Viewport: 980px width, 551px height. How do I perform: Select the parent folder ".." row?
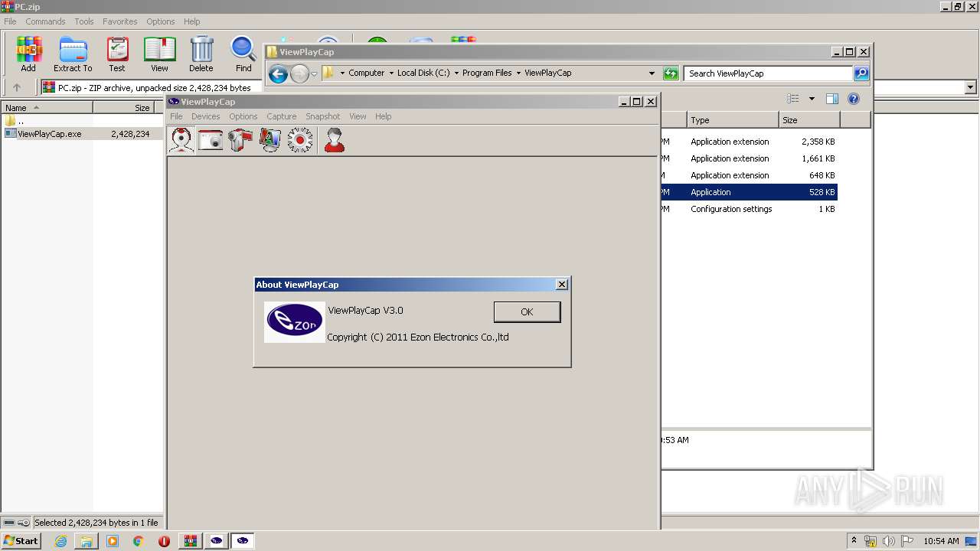coord(15,121)
